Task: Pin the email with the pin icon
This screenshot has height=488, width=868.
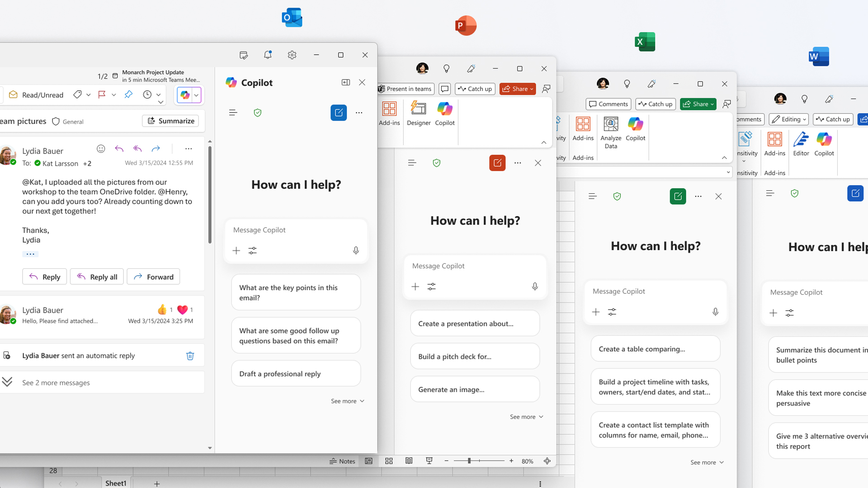Action: [x=128, y=94]
